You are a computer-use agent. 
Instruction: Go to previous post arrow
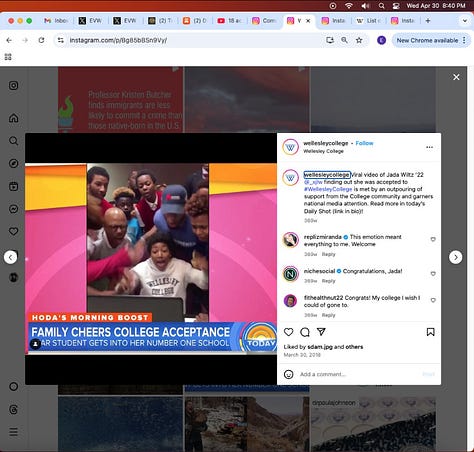coord(10,257)
